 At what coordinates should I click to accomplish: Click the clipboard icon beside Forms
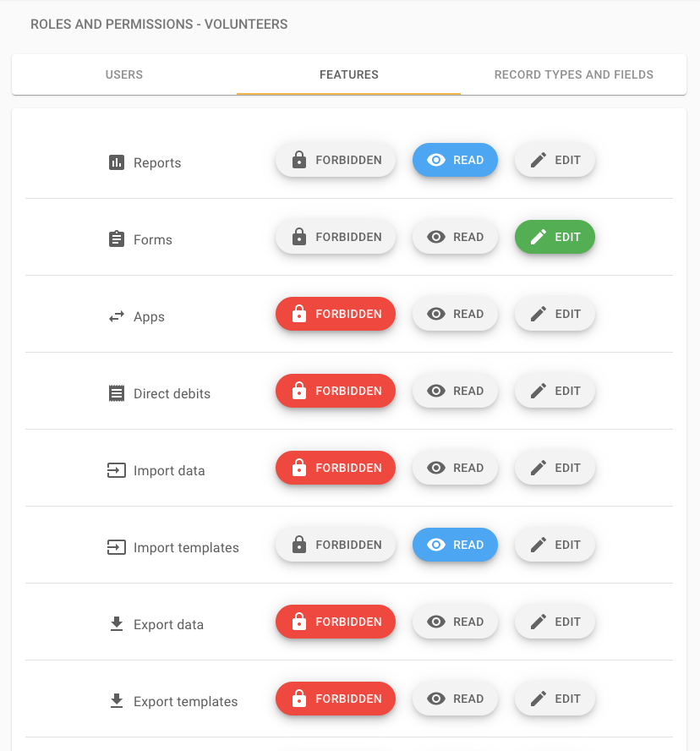[116, 239]
